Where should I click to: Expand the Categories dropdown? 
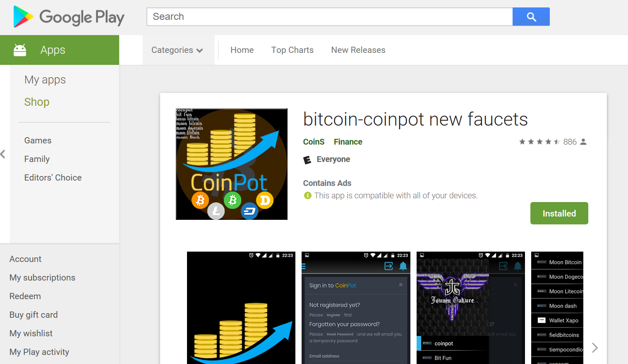click(x=177, y=50)
